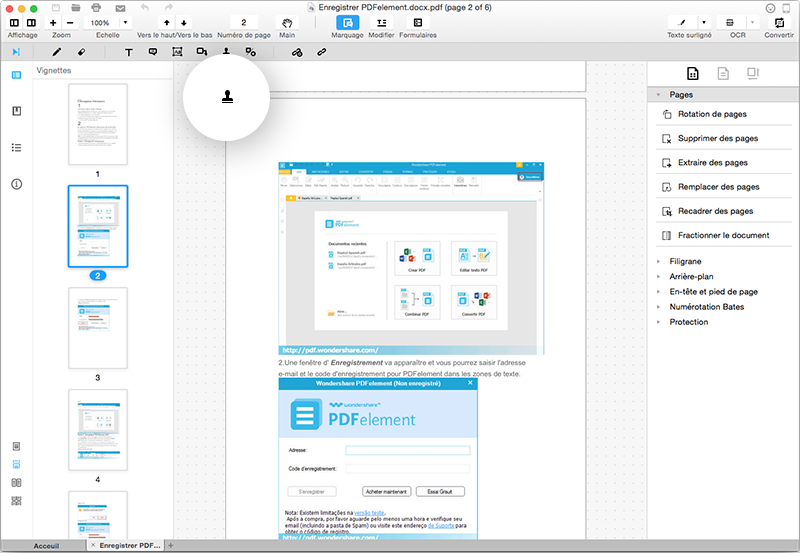Screen dimensions: 800x553
Task: Go to previous page with up arrow
Action: 167,22
